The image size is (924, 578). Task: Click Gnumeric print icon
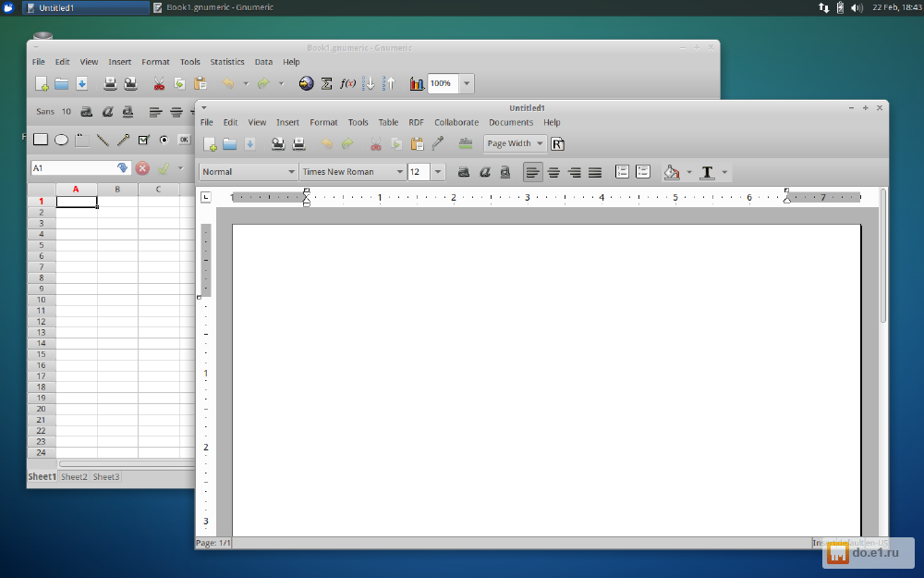click(110, 83)
